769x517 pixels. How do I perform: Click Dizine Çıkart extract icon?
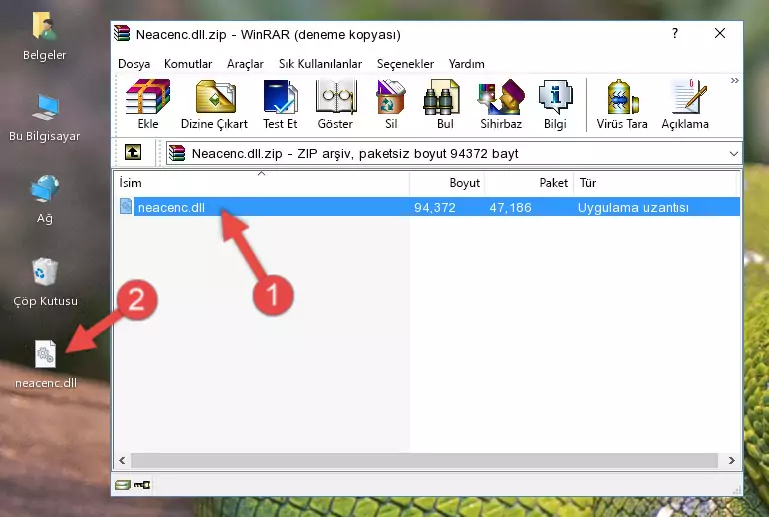coord(214,104)
